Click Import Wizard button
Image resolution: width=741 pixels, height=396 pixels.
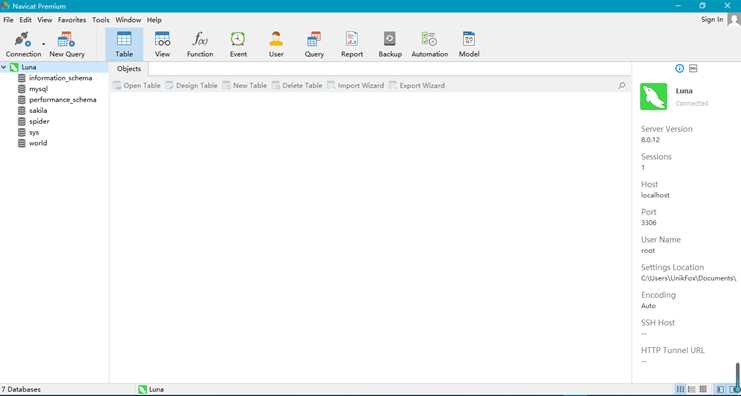[355, 86]
